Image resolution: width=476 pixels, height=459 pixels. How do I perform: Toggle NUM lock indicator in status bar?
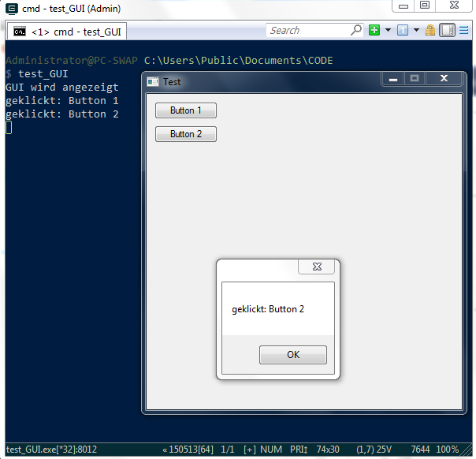[x=271, y=450]
